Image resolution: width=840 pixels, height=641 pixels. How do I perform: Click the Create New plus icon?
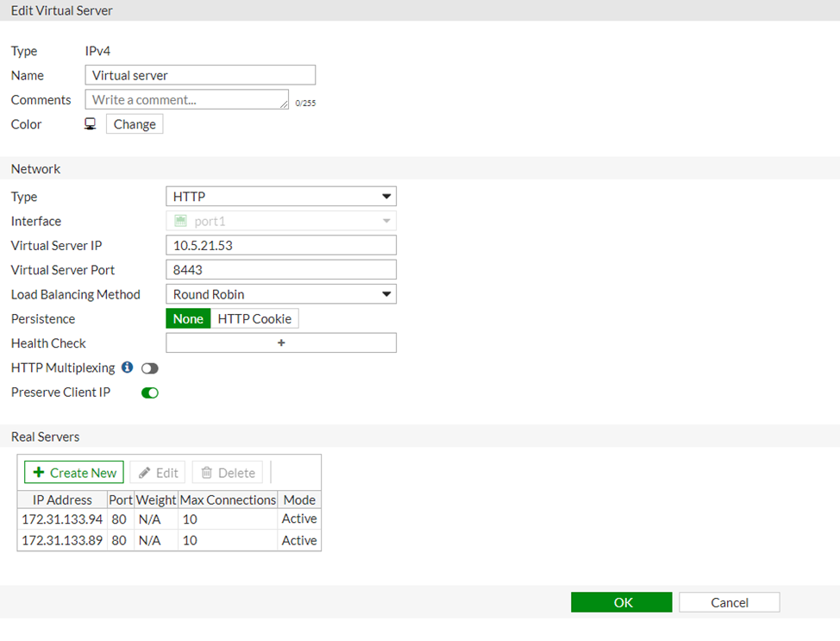point(39,473)
